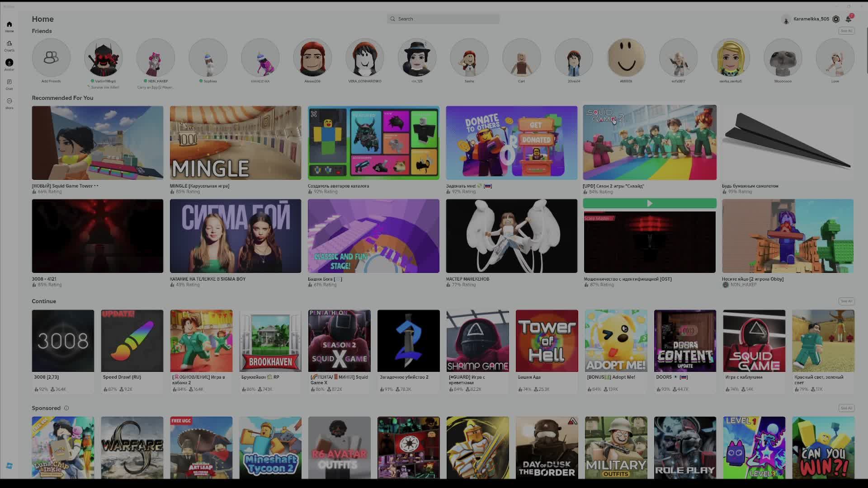The image size is (868, 488).
Task: Open the СИГМА БОЙ game thumbnail
Action: click(x=236, y=236)
